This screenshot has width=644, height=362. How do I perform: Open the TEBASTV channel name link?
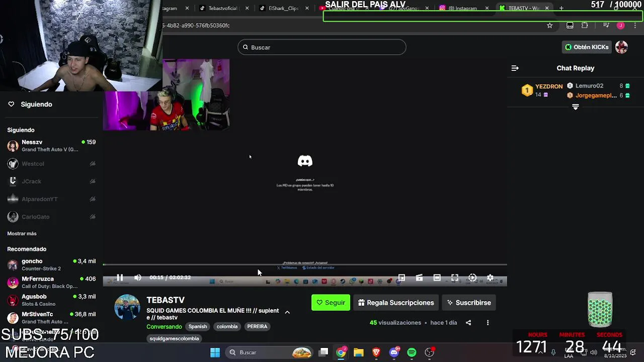(x=166, y=300)
